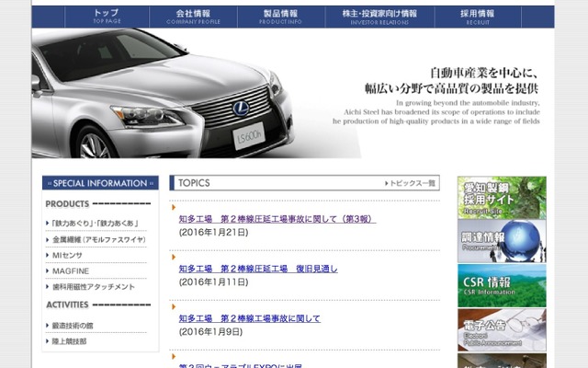588x368 pixels.
Task: Open the 第2棒線圧延工場事故に関して（第3報） topic link
Action: [277, 219]
